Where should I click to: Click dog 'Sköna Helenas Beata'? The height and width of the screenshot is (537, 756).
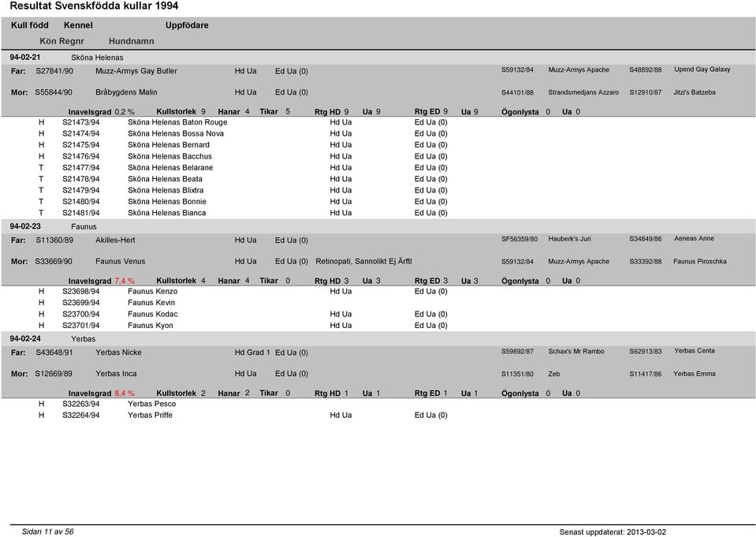165,178
